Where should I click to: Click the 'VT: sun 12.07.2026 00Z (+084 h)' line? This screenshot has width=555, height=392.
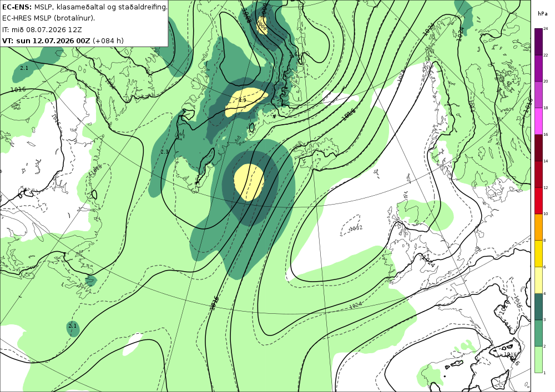pyautogui.click(x=63, y=40)
